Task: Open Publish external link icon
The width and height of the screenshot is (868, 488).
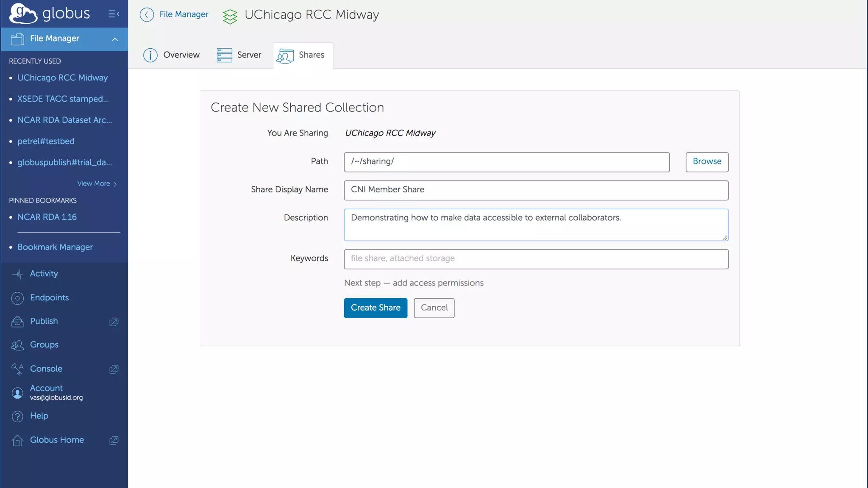Action: (114, 322)
